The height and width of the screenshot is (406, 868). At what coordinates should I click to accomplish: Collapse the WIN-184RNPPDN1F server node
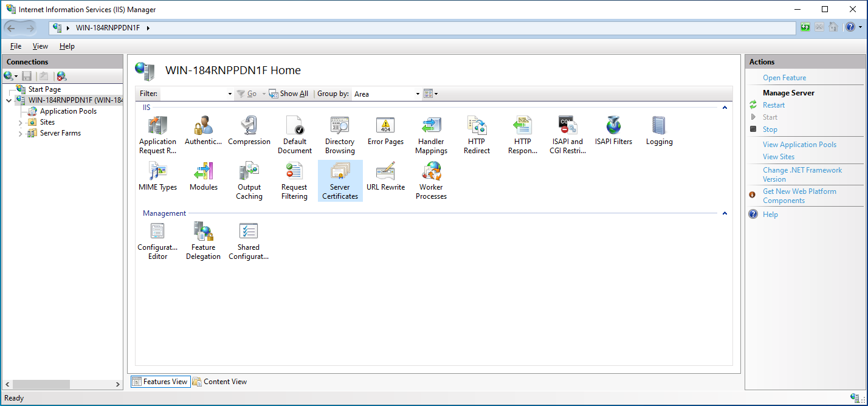pyautogui.click(x=9, y=100)
